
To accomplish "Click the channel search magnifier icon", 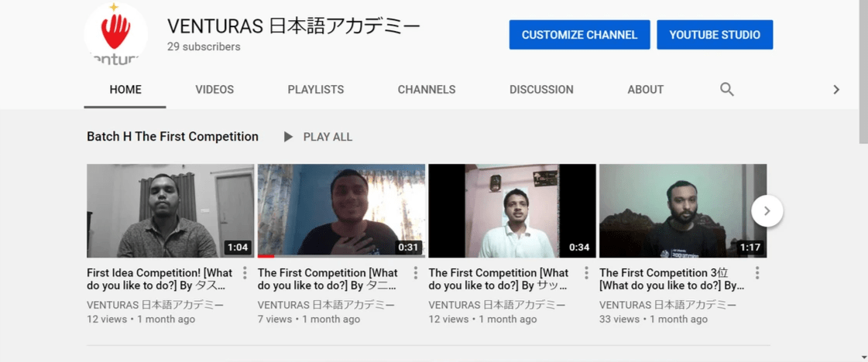I will point(726,90).
